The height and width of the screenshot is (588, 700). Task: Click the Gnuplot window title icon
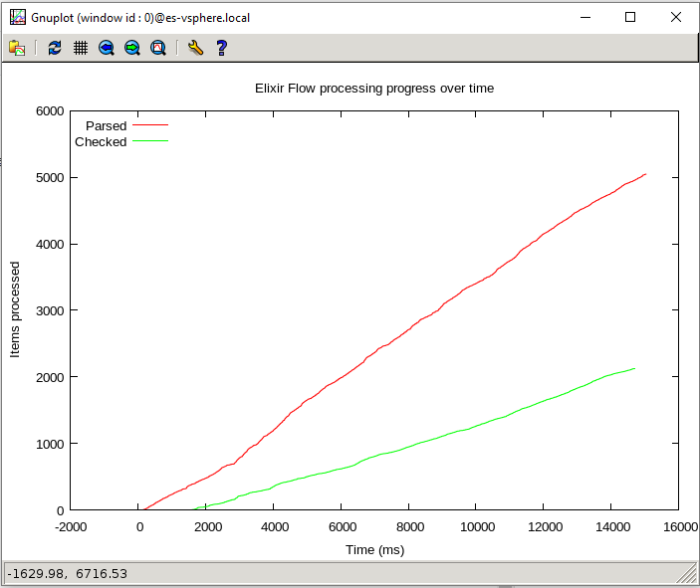[x=17, y=17]
